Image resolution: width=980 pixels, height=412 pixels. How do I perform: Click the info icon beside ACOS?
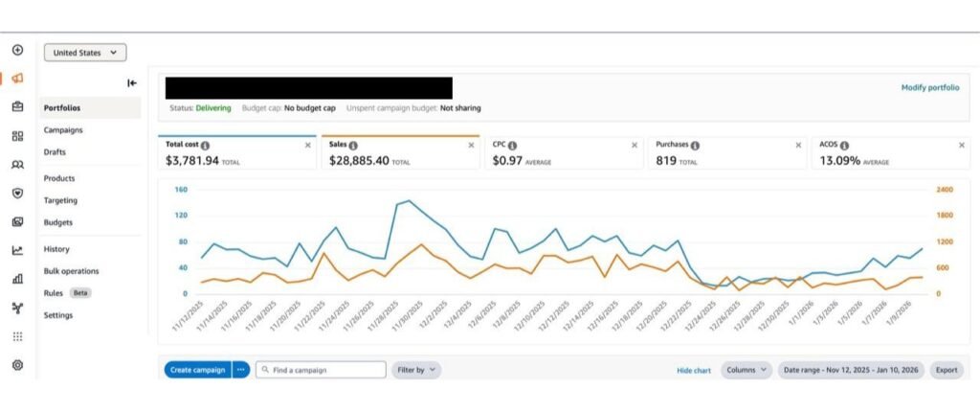coord(844,146)
